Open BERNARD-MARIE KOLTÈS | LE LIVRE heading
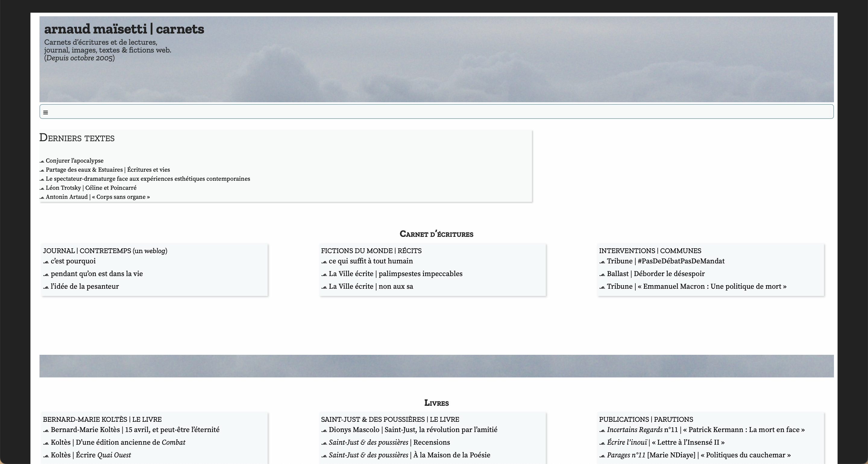Screen dimensions: 868x464 (102, 419)
